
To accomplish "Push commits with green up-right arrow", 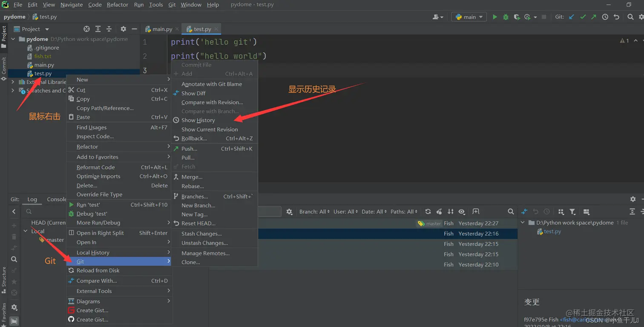I will pyautogui.click(x=594, y=17).
